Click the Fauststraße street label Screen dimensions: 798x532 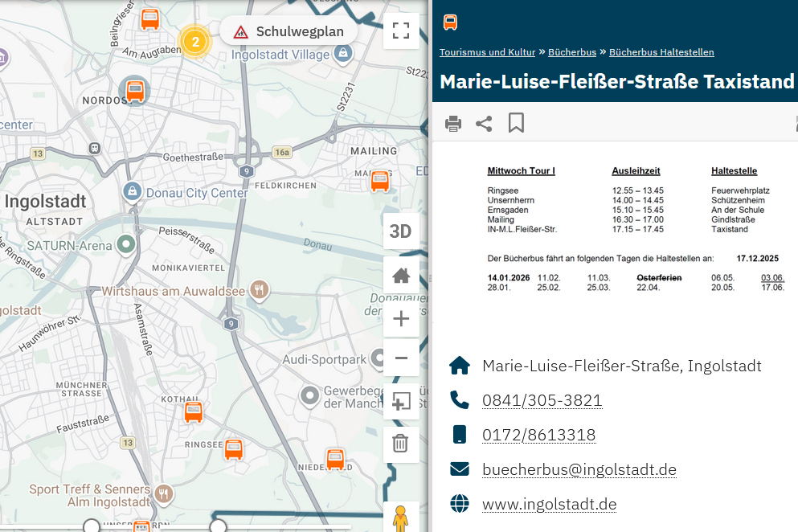(83, 424)
